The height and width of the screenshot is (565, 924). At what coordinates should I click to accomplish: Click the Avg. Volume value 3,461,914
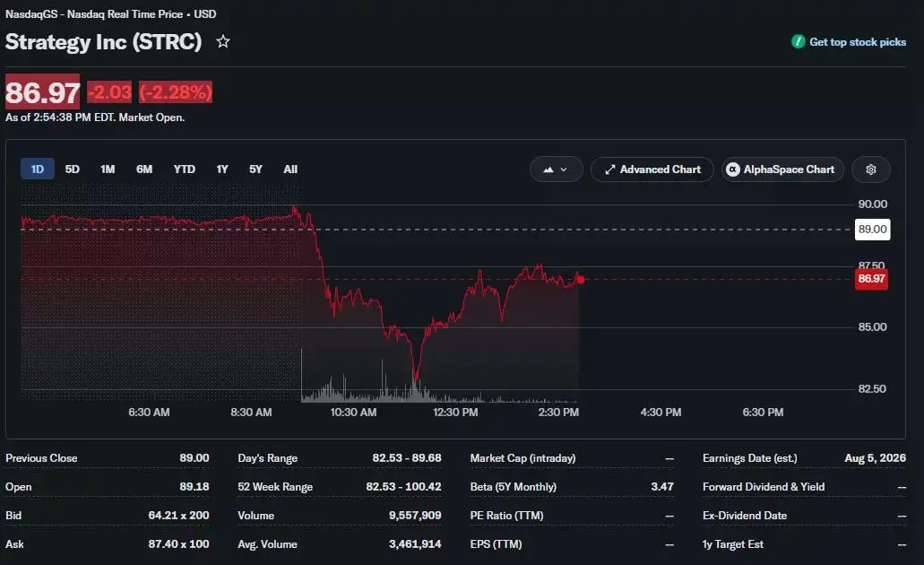pyautogui.click(x=415, y=543)
